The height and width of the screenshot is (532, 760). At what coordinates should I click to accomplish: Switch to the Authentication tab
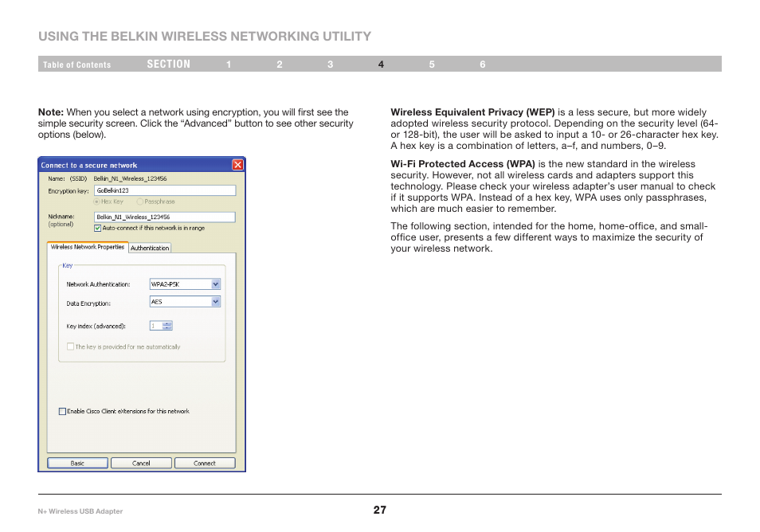(x=150, y=248)
